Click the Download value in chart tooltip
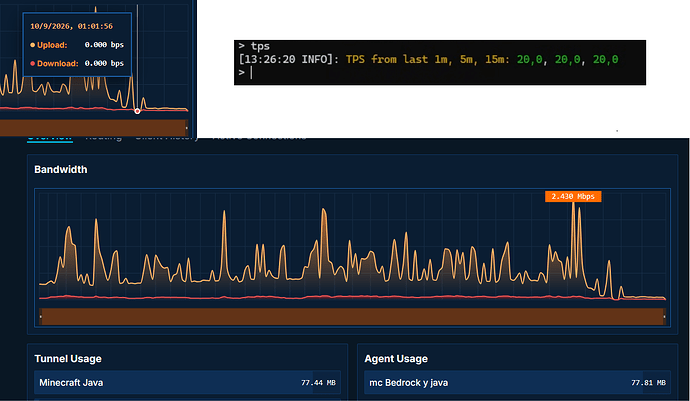Viewport: 690px width, 401px height. [104, 63]
